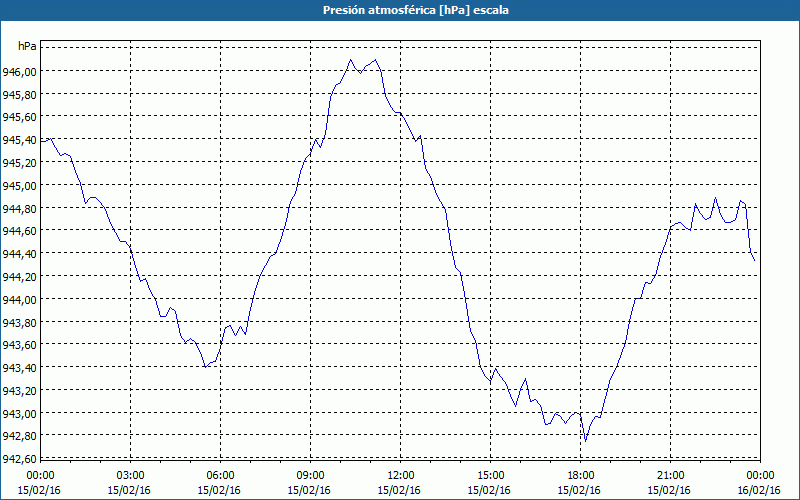Choose the 943,00 axis label

(19, 413)
